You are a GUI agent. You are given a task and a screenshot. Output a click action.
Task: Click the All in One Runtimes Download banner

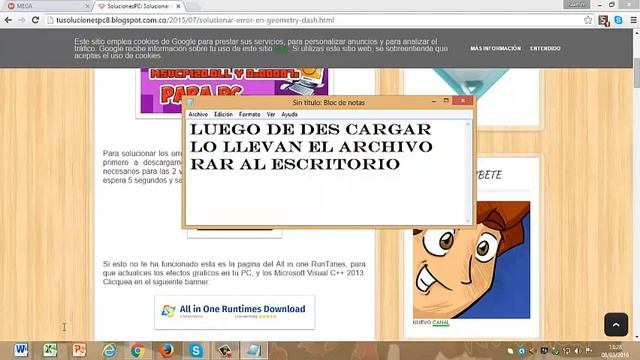tap(234, 312)
